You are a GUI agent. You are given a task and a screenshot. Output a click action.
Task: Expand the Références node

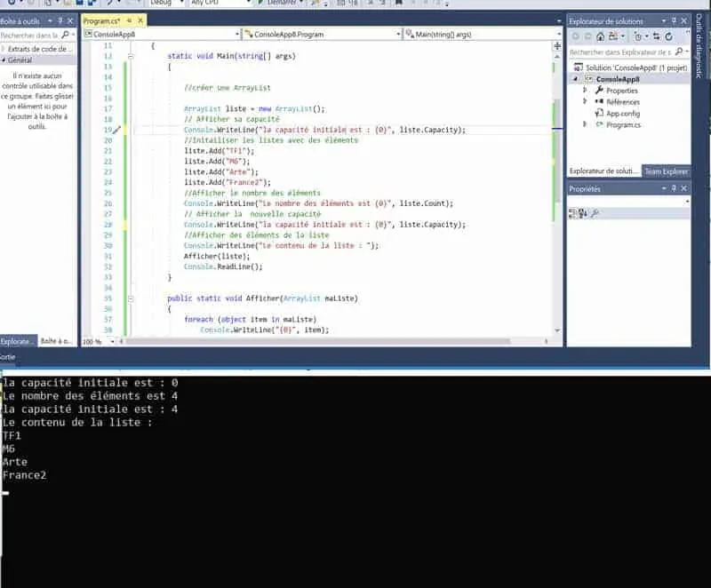[x=585, y=102]
